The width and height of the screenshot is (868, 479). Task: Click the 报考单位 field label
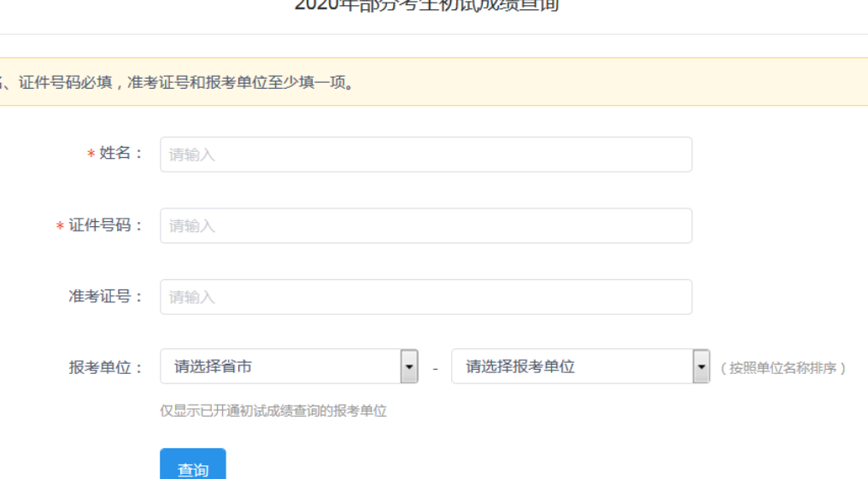105,367
